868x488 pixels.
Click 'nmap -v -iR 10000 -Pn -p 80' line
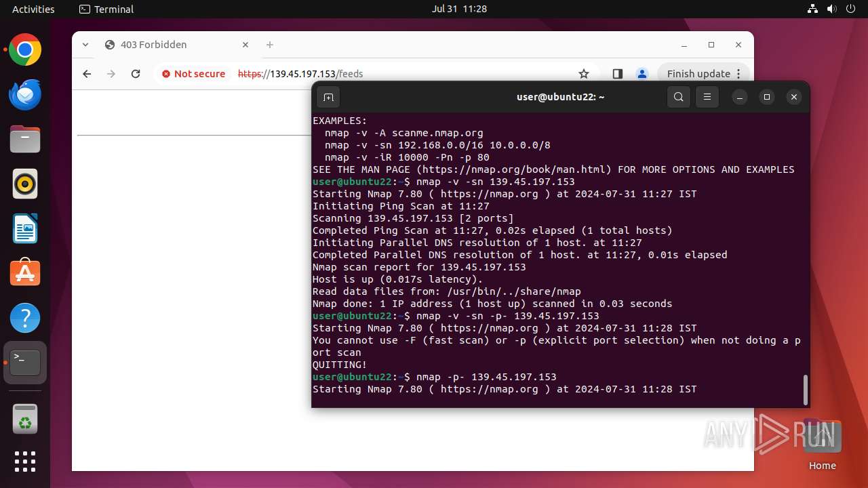(x=407, y=157)
